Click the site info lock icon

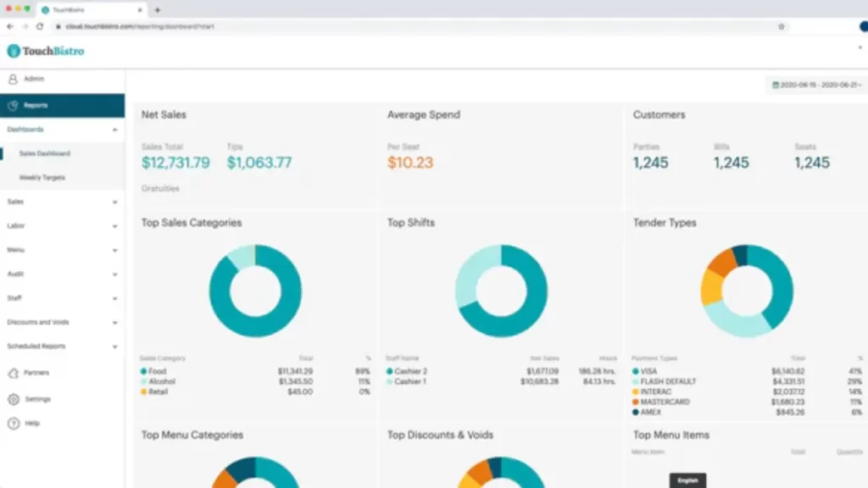click(x=58, y=26)
